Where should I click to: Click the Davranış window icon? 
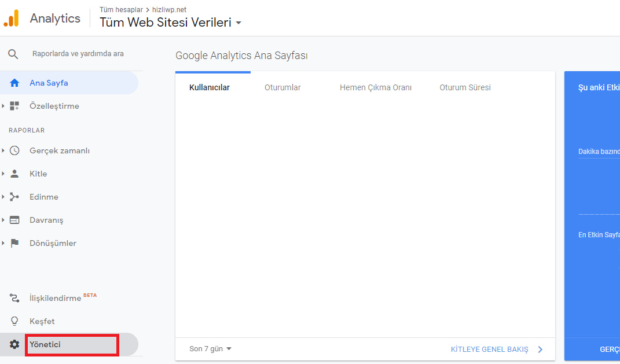[14, 220]
